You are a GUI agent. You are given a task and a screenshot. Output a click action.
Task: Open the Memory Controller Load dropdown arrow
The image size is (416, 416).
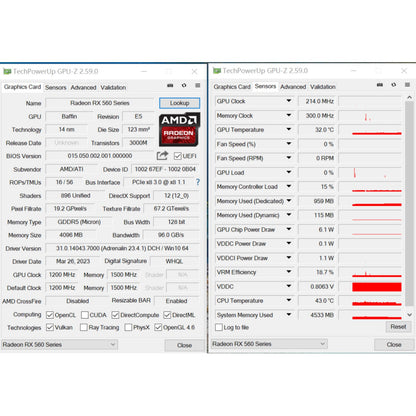click(x=289, y=186)
